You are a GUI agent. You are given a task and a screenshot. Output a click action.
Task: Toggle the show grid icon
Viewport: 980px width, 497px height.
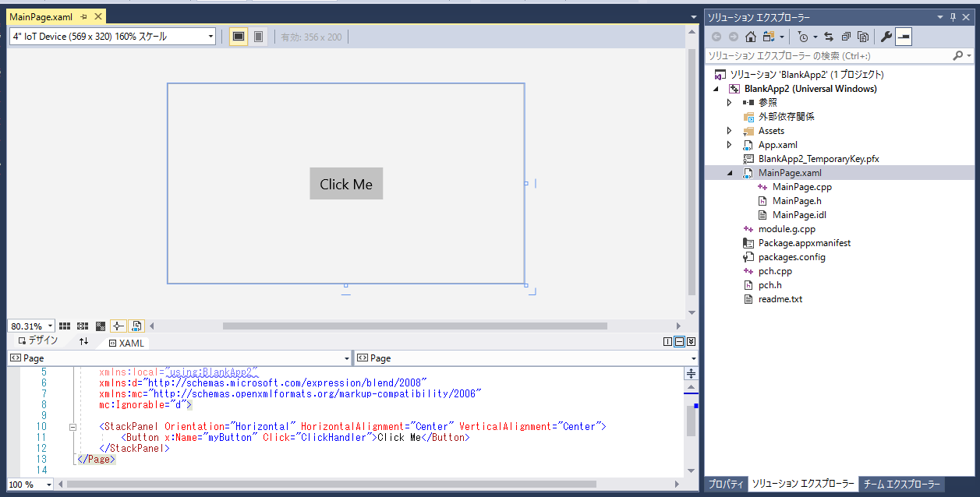[x=64, y=326]
